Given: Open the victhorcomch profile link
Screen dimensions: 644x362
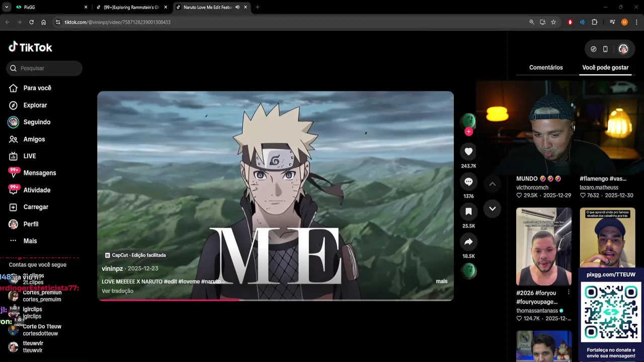Looking at the screenshot, I should coord(532,188).
